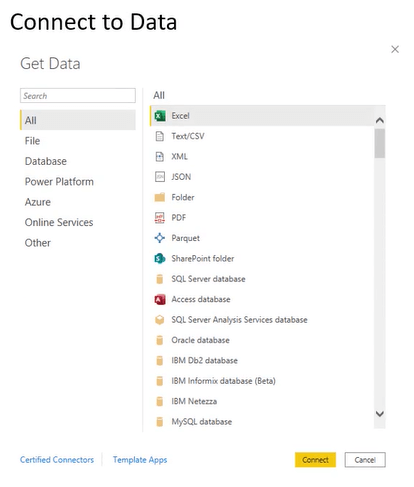The image size is (414, 487).
Task: Click the Cancel button
Action: [x=365, y=460]
